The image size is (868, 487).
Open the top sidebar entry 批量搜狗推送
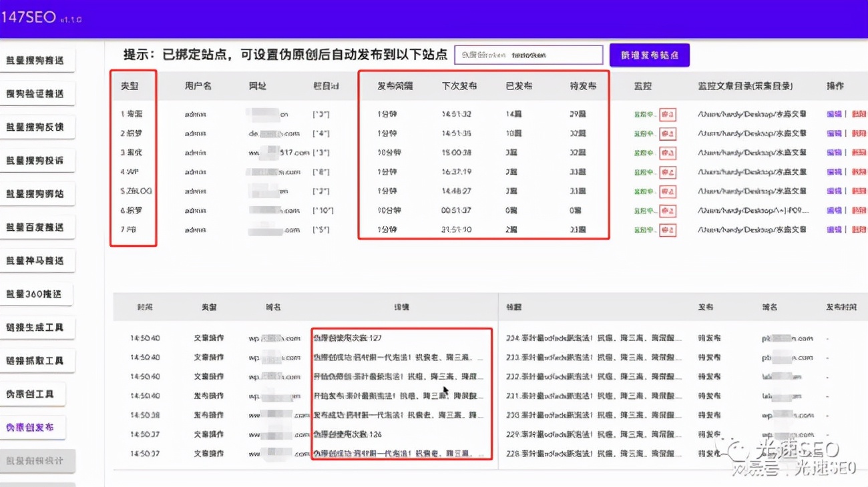point(35,60)
